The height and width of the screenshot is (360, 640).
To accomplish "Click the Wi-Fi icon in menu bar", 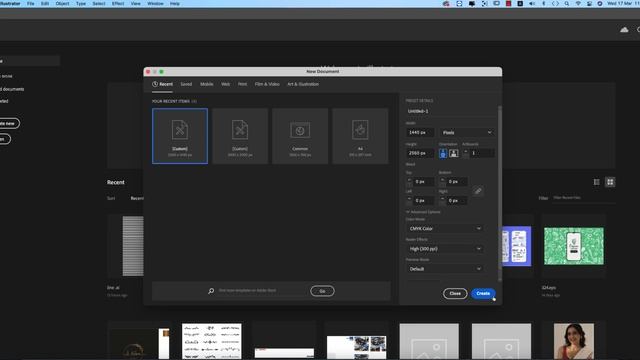I will (578, 4).
